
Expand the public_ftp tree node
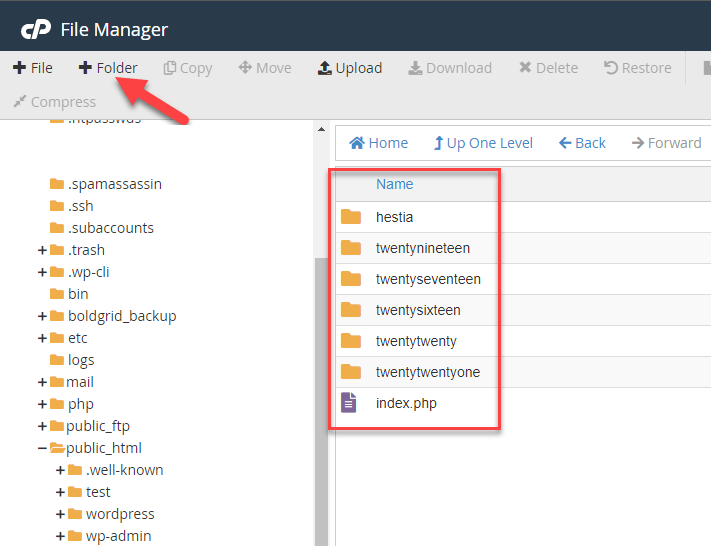(x=42, y=426)
